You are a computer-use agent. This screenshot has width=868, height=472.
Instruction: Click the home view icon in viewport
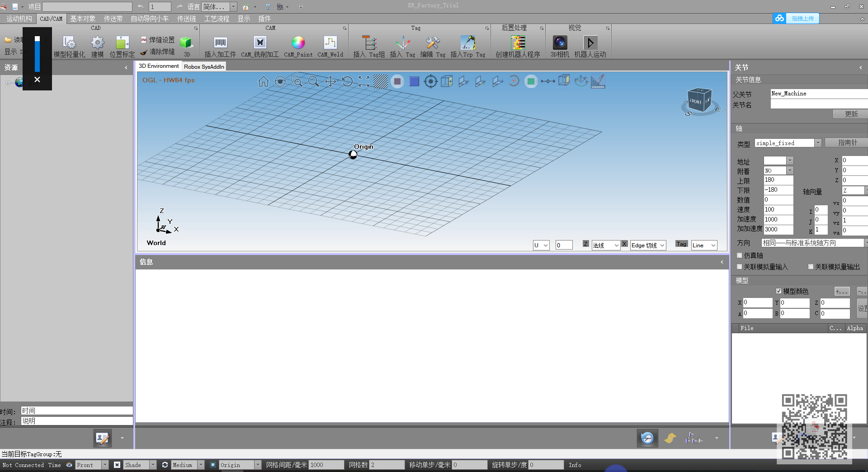pyautogui.click(x=263, y=81)
